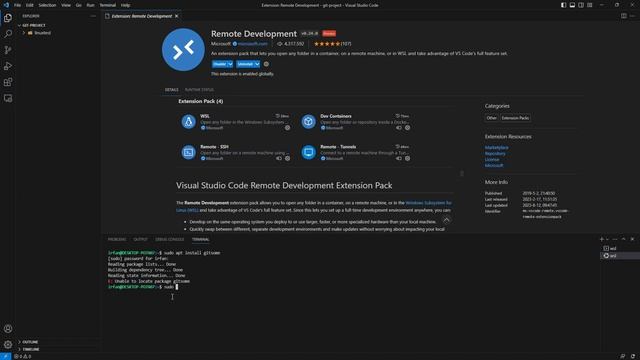Open the View menu
The height and width of the screenshot is (360, 640).
click(x=66, y=5)
